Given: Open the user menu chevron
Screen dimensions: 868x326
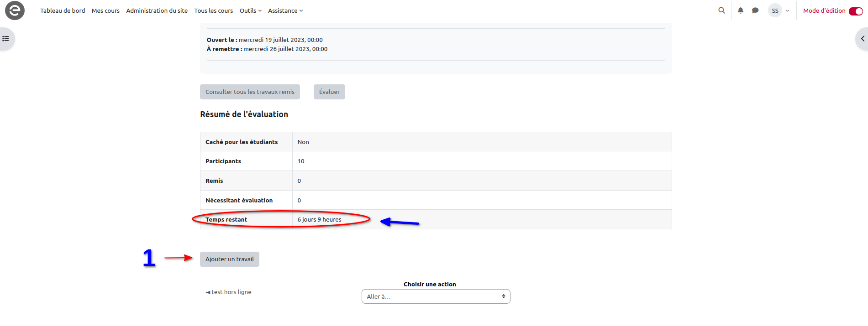Looking at the screenshot, I should 788,11.
